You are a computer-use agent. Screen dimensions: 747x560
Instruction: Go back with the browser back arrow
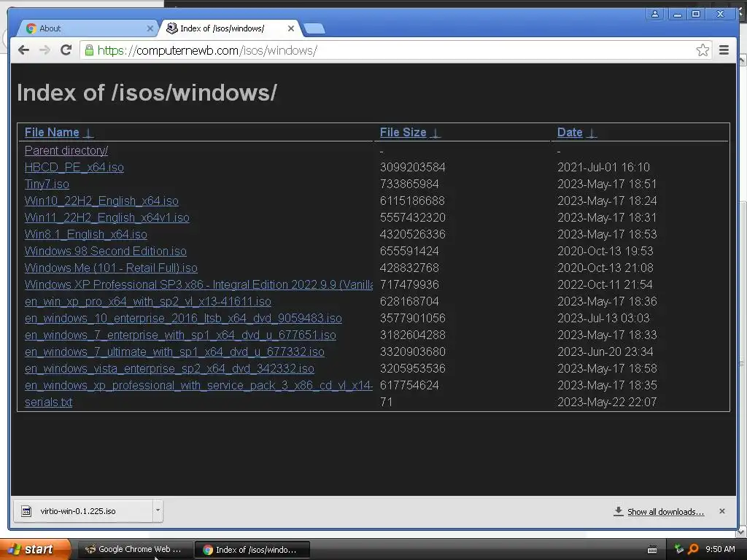23,50
